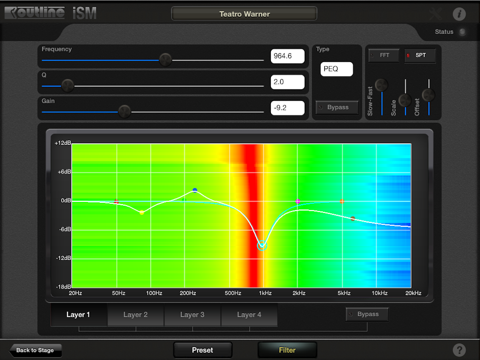Toggle the filter Bypass under Type
The height and width of the screenshot is (360, 480).
coord(337,107)
